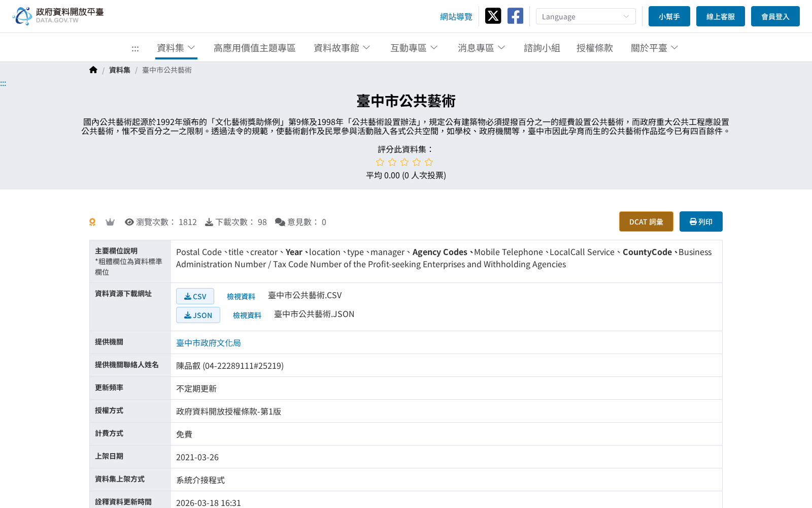This screenshot has width=812, height=508.
Task: Open the 諮詢小組 menu item
Action: tap(542, 48)
